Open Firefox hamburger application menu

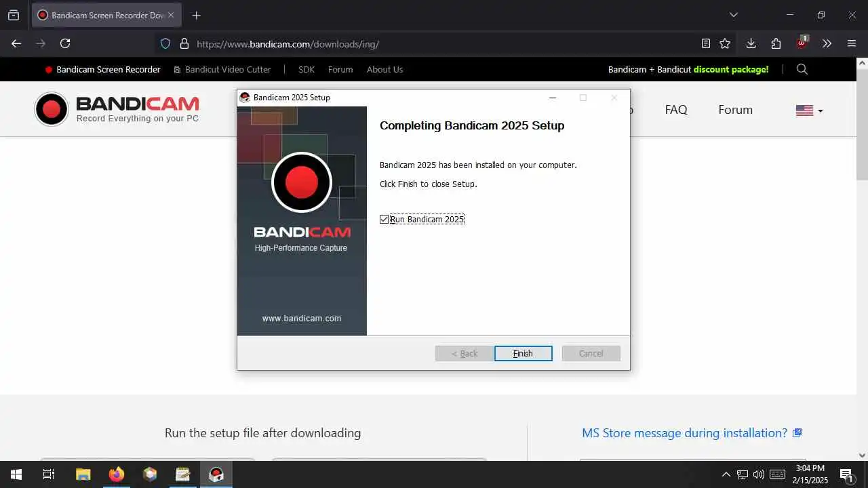coord(852,43)
